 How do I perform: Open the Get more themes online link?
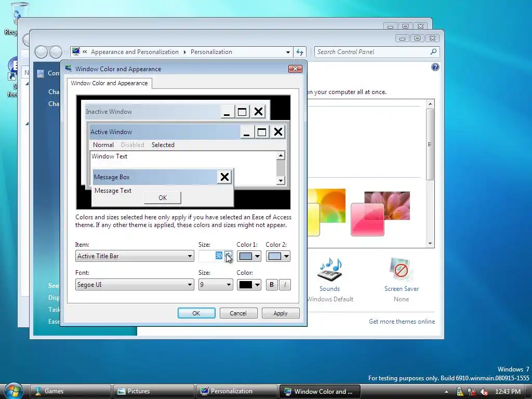(x=402, y=322)
